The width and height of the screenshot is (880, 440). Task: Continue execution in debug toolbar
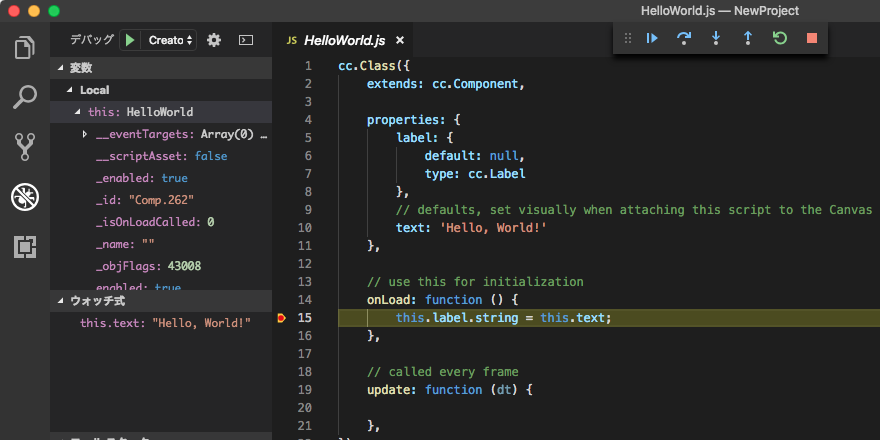(x=652, y=38)
